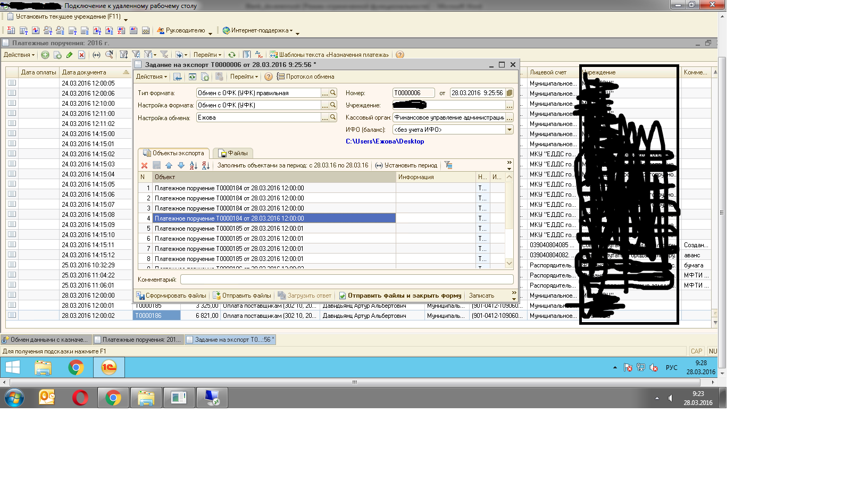The width and height of the screenshot is (868, 489).
Task: Click the Chrome icon in remote taskbar
Action: tap(76, 367)
